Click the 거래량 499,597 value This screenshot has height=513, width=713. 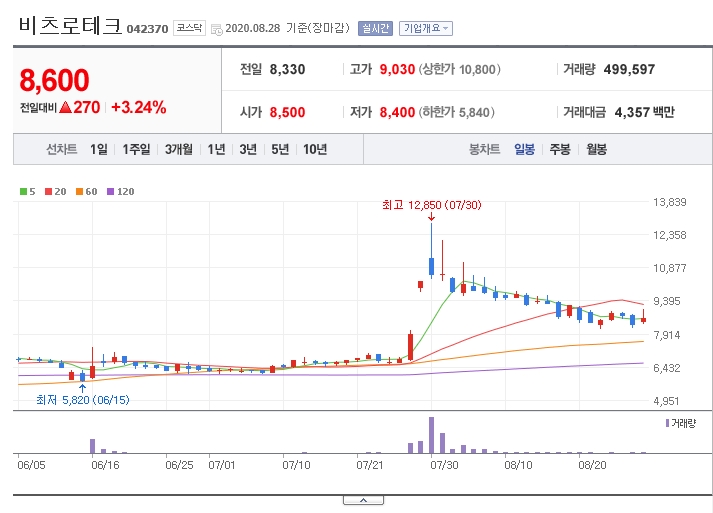click(629, 69)
